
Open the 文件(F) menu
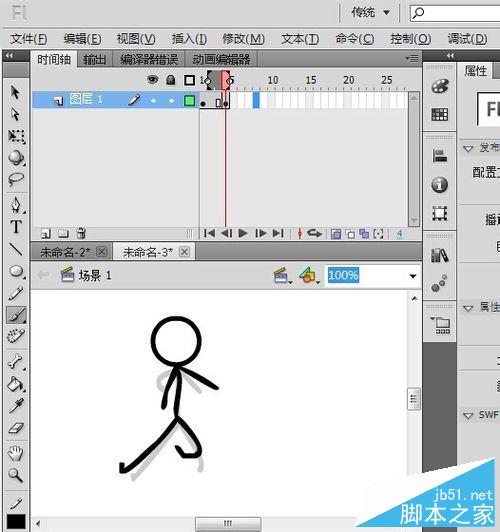(28, 39)
